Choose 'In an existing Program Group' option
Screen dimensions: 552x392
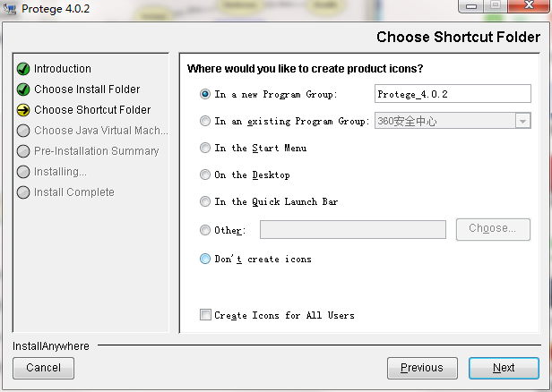(x=206, y=121)
